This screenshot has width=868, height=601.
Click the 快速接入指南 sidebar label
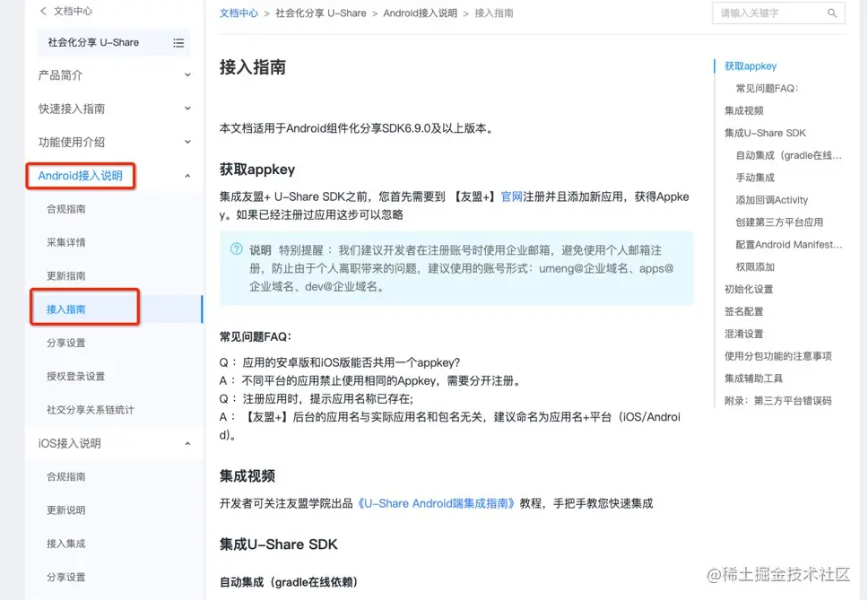coord(72,109)
